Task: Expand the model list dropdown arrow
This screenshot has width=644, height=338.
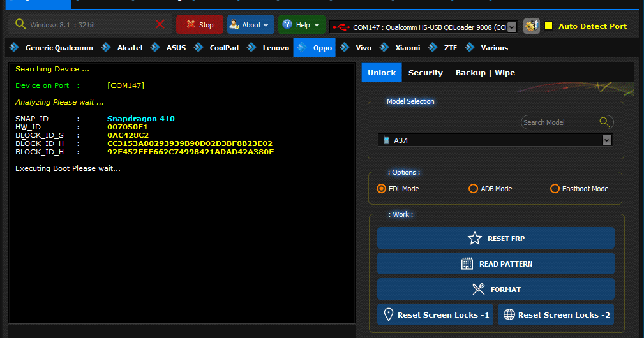Action: [606, 140]
